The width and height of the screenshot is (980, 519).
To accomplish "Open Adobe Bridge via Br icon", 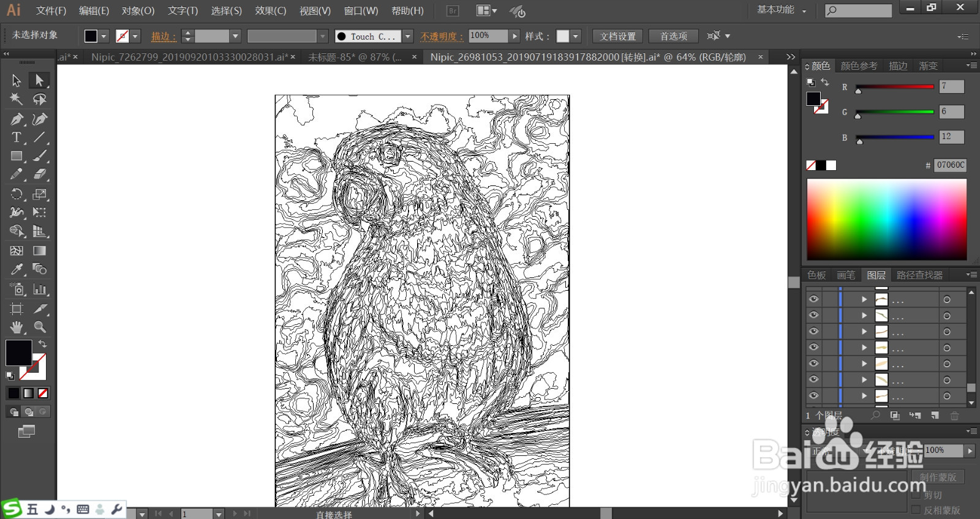I will (453, 10).
